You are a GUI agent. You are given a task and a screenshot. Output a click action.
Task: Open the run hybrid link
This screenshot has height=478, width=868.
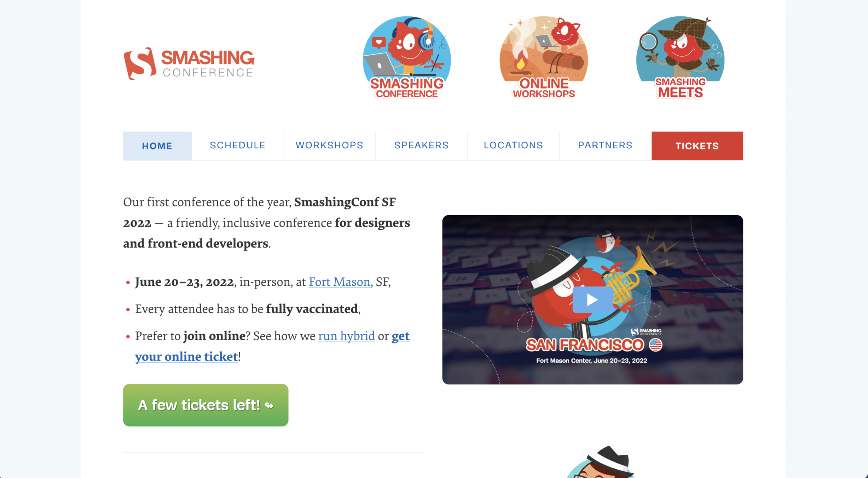pos(346,336)
